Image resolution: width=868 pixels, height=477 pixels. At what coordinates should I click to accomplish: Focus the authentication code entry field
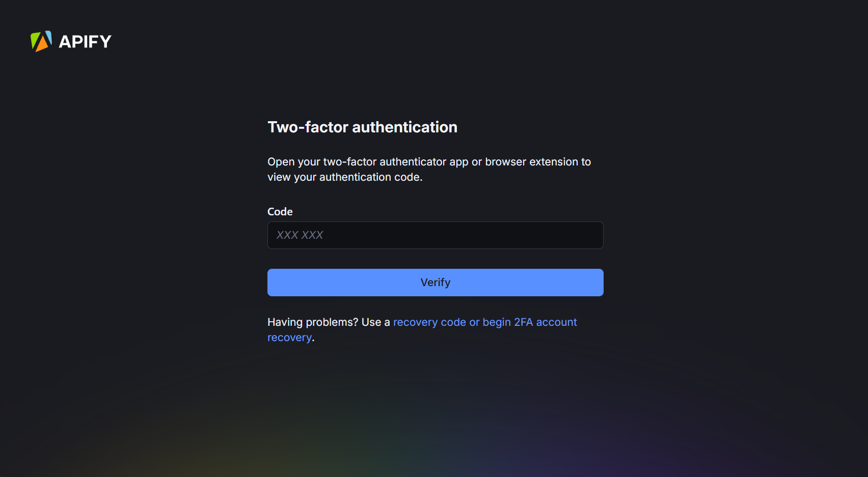[435, 235]
